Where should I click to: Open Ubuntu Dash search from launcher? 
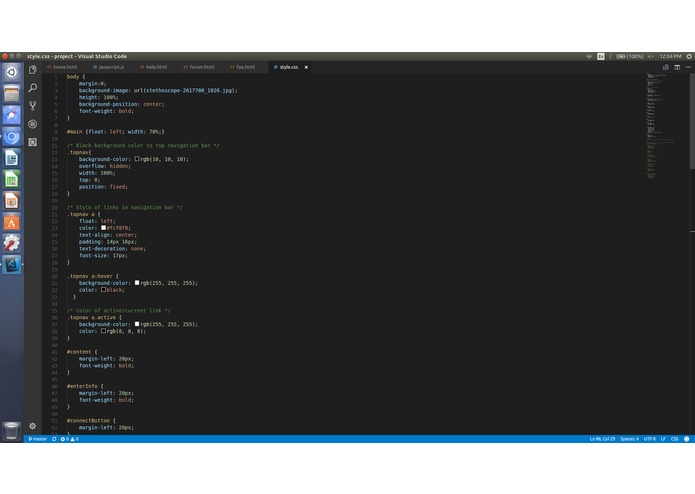(x=12, y=72)
